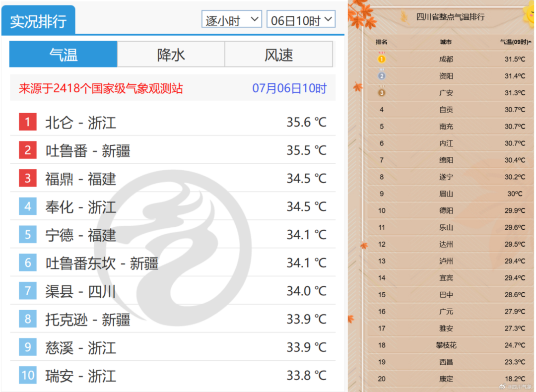Select the 吐鲁番 - 新疆 entry
Screen dimensions: 536x392
[88, 150]
